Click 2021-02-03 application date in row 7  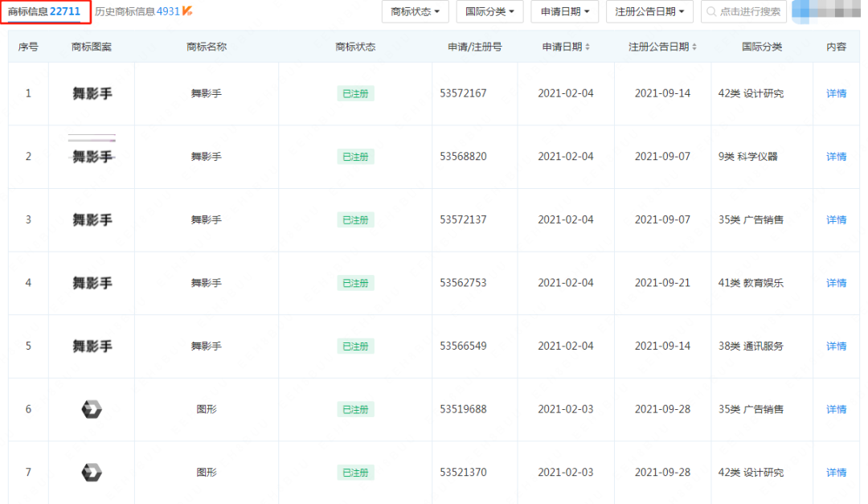pyautogui.click(x=566, y=473)
